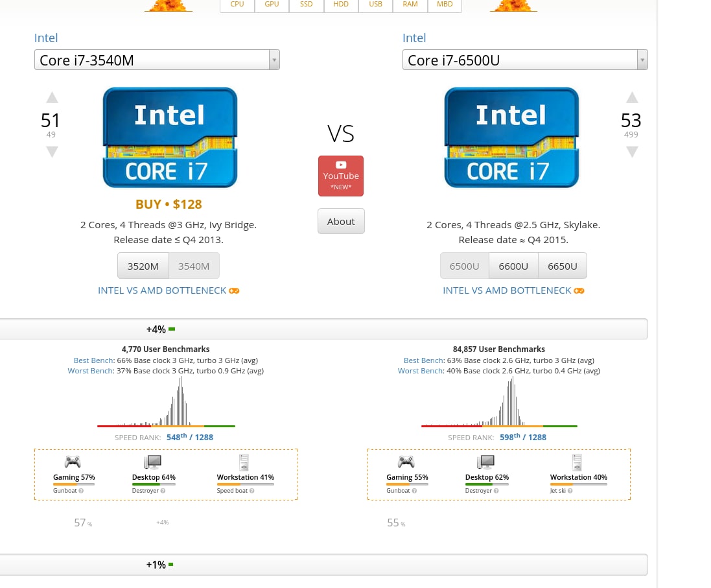Viewport: 711px width, 588px height.
Task: Click the Intel Core i7 badge for 6500U
Action: pos(511,137)
